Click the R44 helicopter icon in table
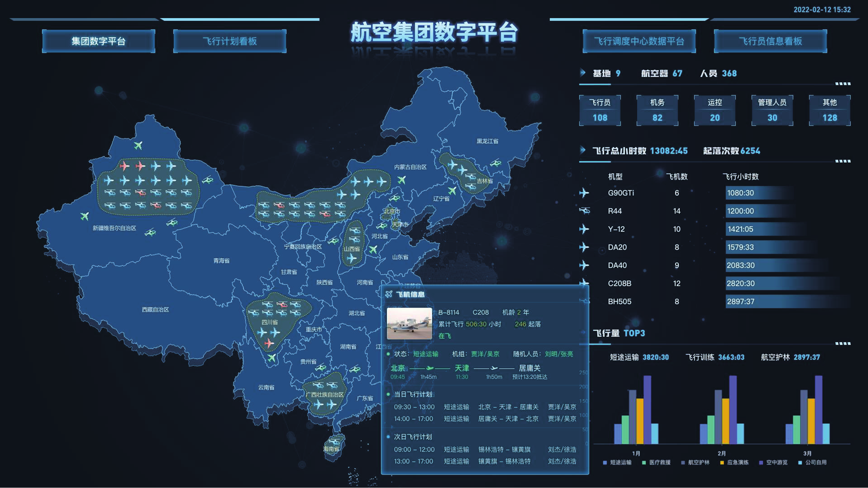 pos(584,210)
